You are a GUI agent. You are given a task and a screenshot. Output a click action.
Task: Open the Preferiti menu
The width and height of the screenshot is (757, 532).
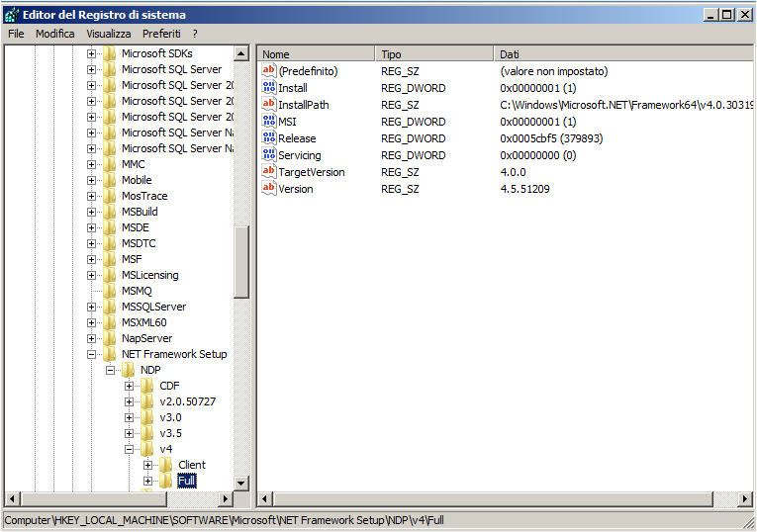pos(161,34)
